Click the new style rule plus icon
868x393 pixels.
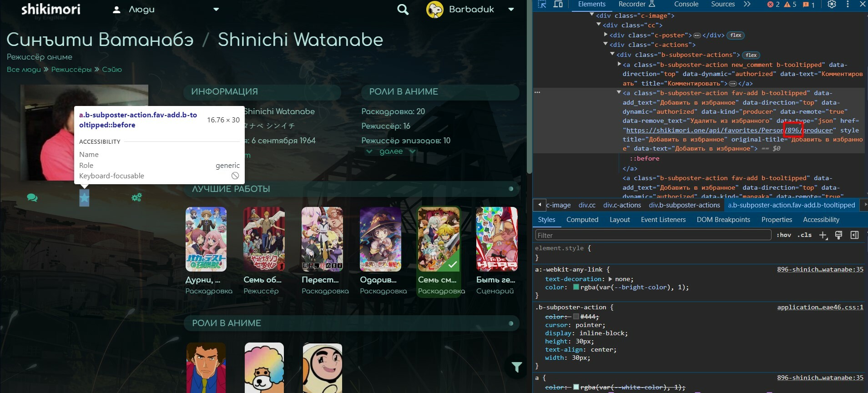coord(823,235)
